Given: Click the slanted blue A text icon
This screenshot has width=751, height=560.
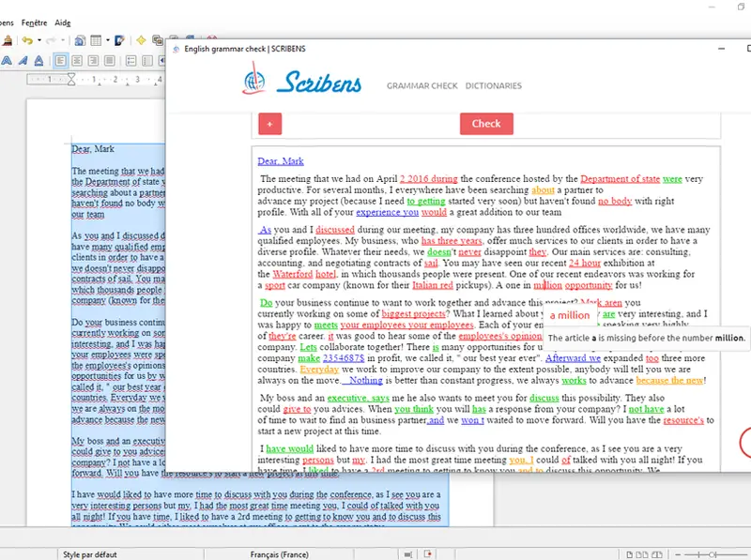Looking at the screenshot, I should (x=23, y=61).
